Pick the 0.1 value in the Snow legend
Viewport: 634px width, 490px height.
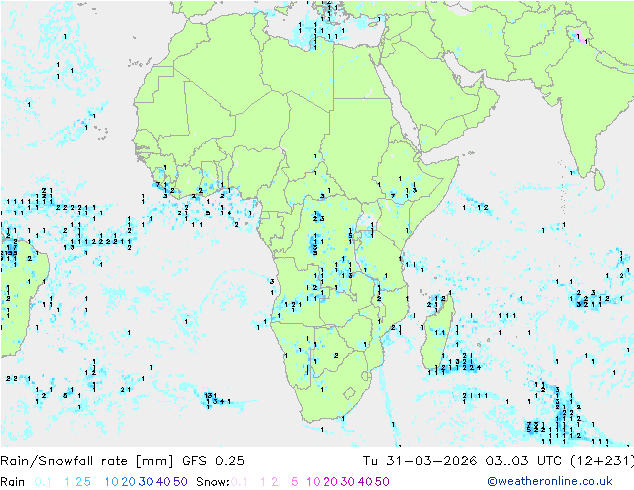pyautogui.click(x=239, y=482)
